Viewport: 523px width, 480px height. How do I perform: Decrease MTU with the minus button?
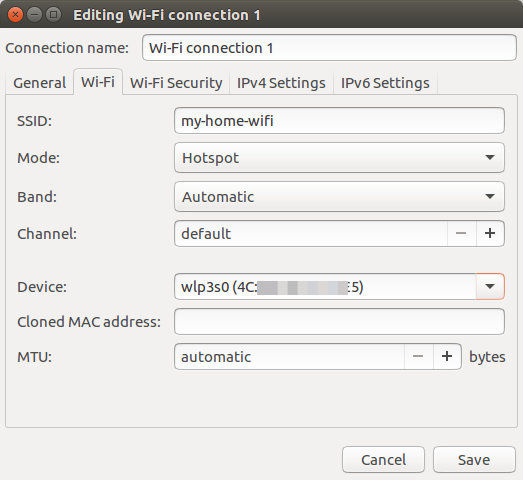point(419,357)
